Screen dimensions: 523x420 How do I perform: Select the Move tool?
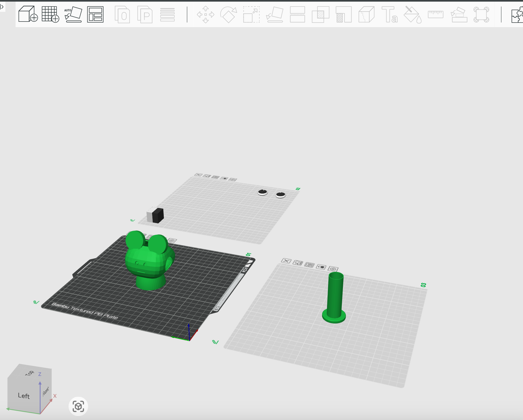(206, 15)
